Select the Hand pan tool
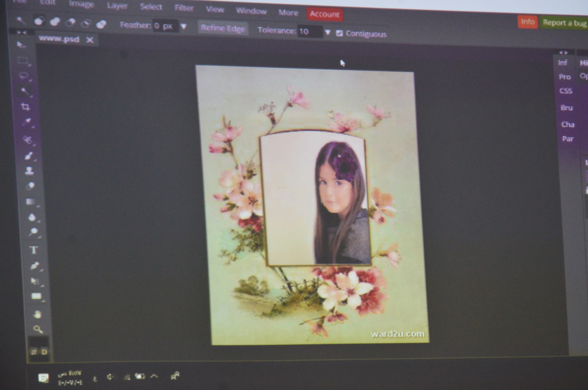 pyautogui.click(x=37, y=314)
